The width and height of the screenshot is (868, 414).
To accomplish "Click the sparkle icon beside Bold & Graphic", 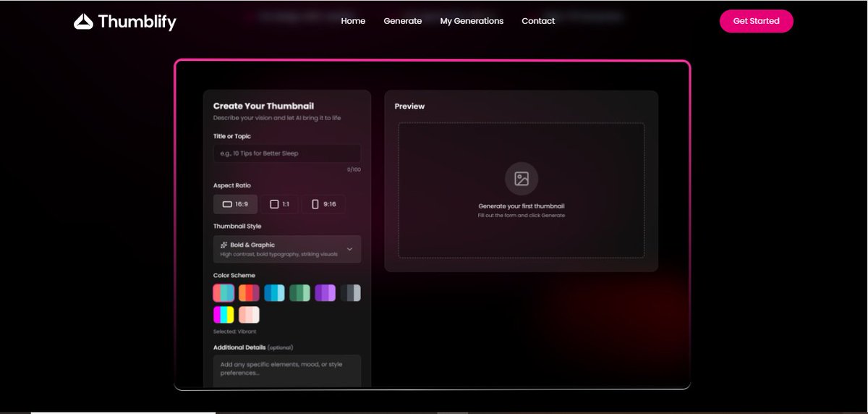I will pos(224,245).
